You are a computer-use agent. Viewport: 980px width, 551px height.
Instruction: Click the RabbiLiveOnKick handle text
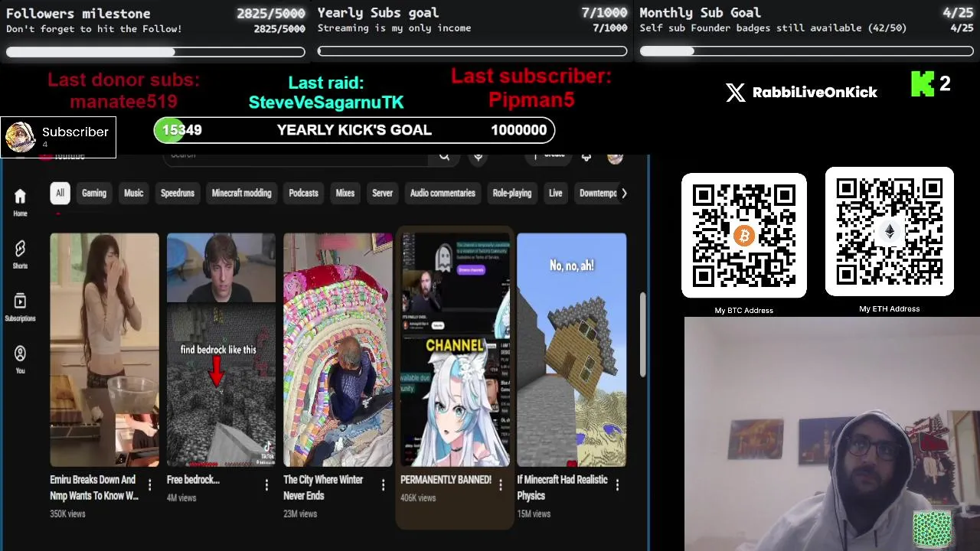tap(815, 93)
